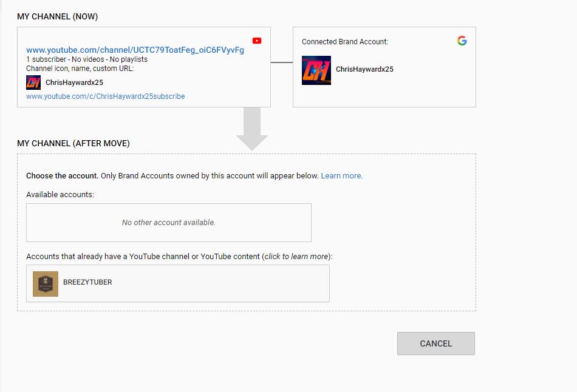Click the Connected Brand Account avatar image
The height and width of the screenshot is (392, 577).
[316, 70]
